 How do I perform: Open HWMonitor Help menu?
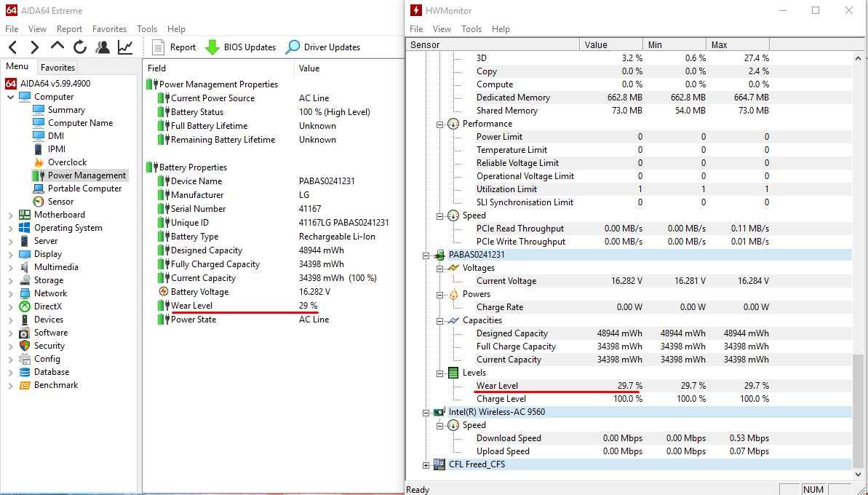click(501, 29)
